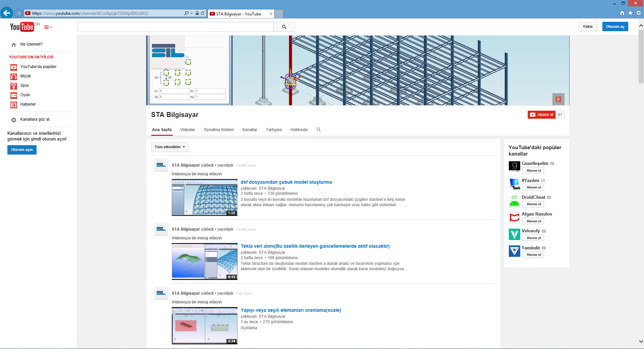Screen dimensions: 644x349
Task: Open 'Yapıyı veya seçili elemanları oranlama(scale)' link
Action: pos(291,310)
